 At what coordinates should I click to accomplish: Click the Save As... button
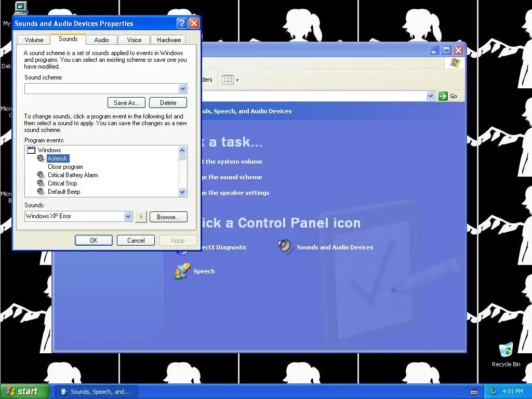coord(126,103)
